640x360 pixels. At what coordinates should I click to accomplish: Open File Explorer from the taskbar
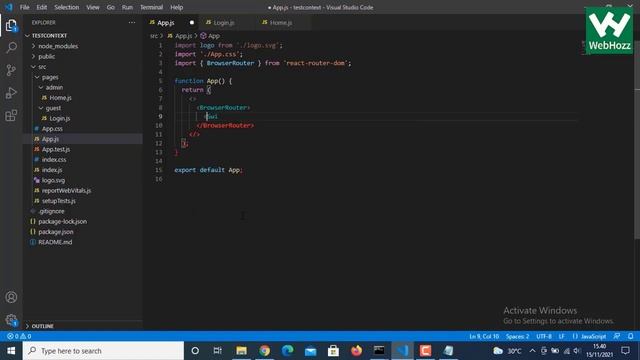coord(241,351)
